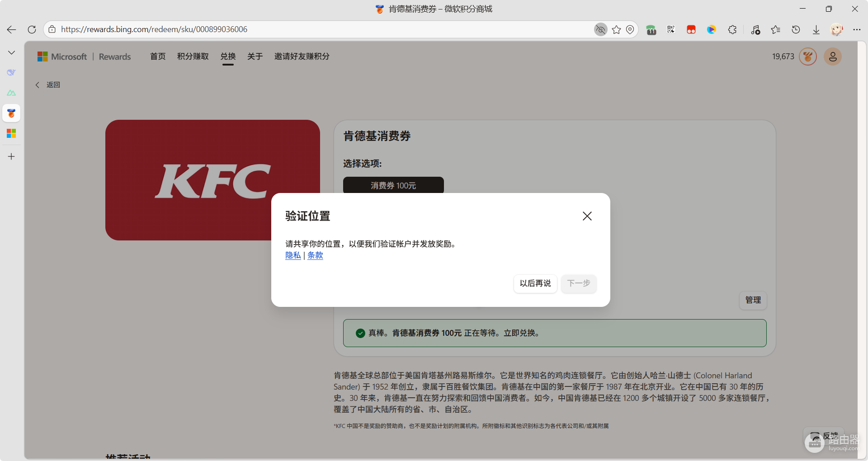
Task: Switch to the green triangle sidebar tab
Action: 11,93
